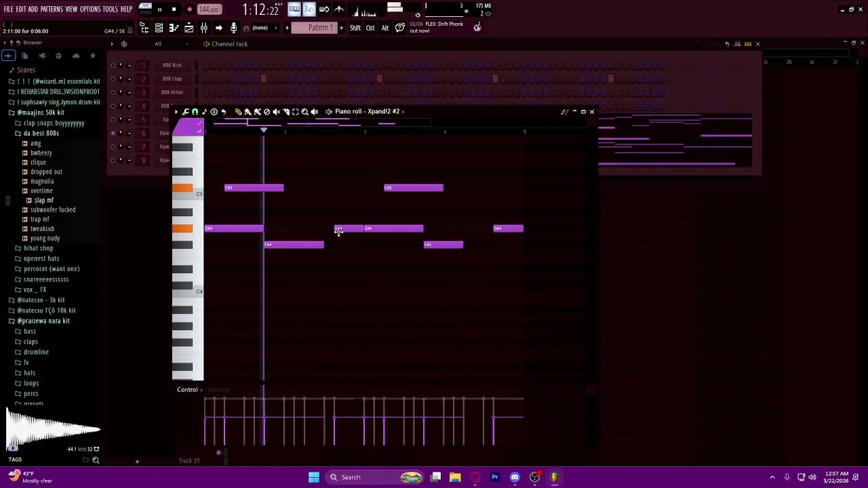868x488 pixels.
Task: Toggle the countdown 3-2-1 icon
Action: (309, 9)
